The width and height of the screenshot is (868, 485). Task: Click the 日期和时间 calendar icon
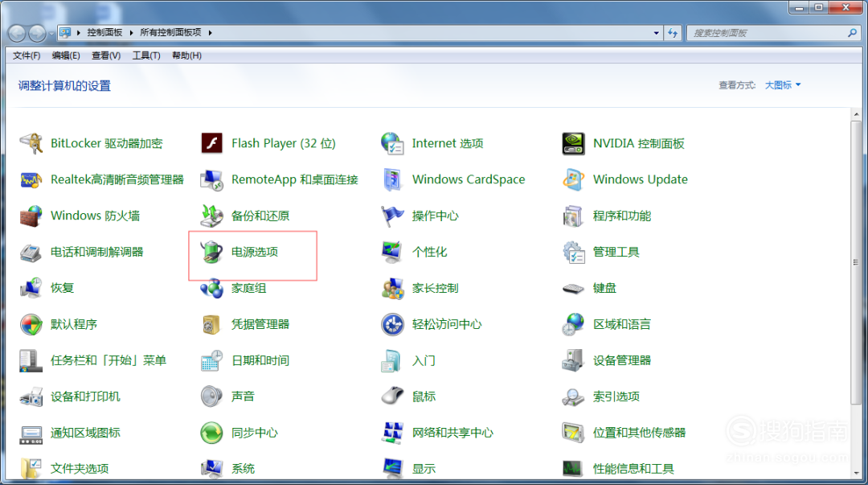[x=211, y=360]
